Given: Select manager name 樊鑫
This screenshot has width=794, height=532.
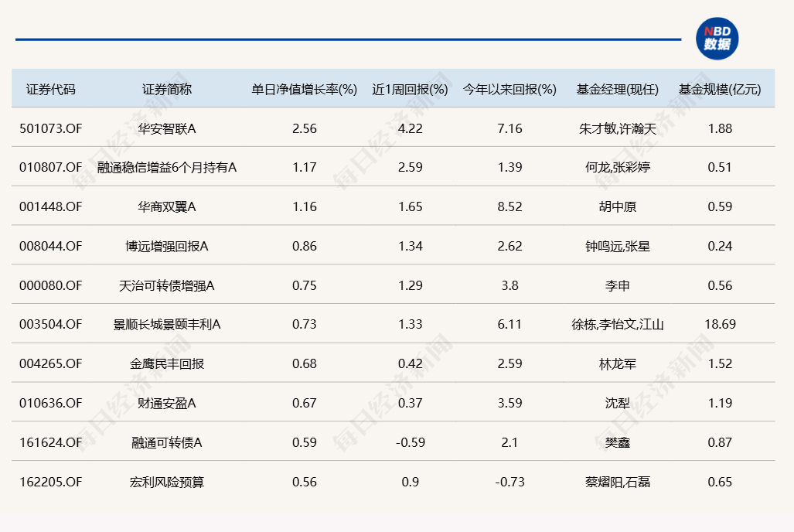Looking at the screenshot, I should 618,443.
